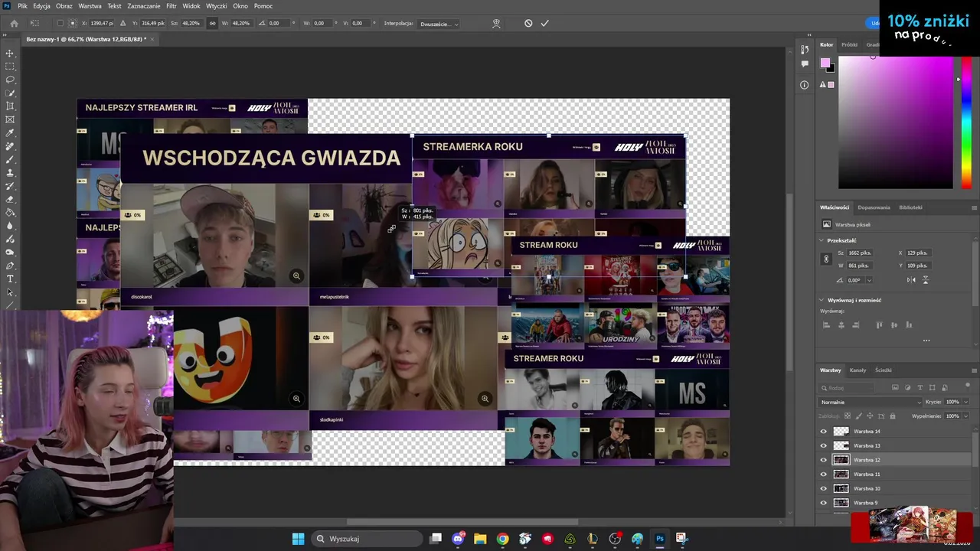980x551 pixels.
Task: Open Krycie opacity dropdown arrow
Action: coord(965,402)
